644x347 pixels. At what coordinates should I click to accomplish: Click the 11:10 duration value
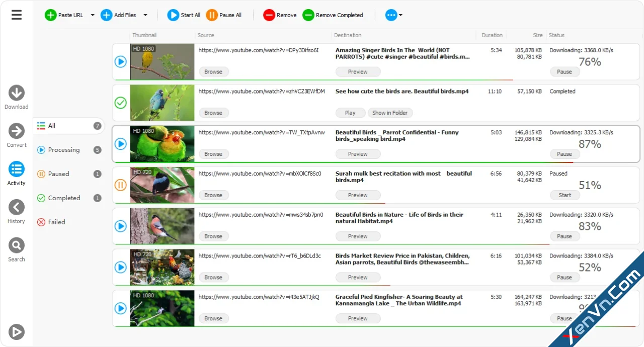tap(495, 92)
